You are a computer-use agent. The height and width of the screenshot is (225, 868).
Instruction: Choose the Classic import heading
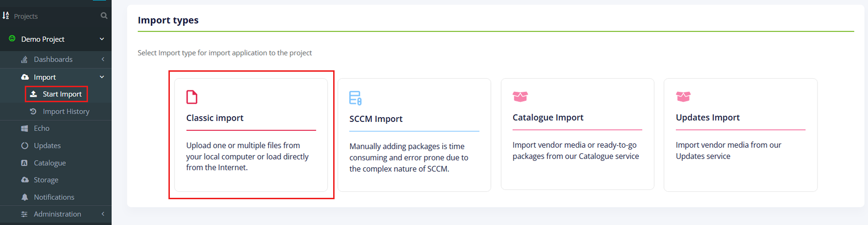[x=215, y=118]
